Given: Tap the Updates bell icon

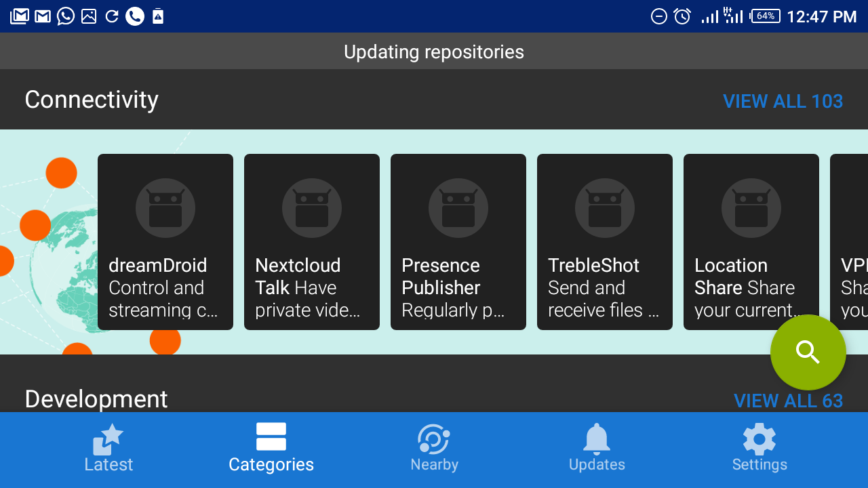Looking at the screenshot, I should [x=597, y=439].
